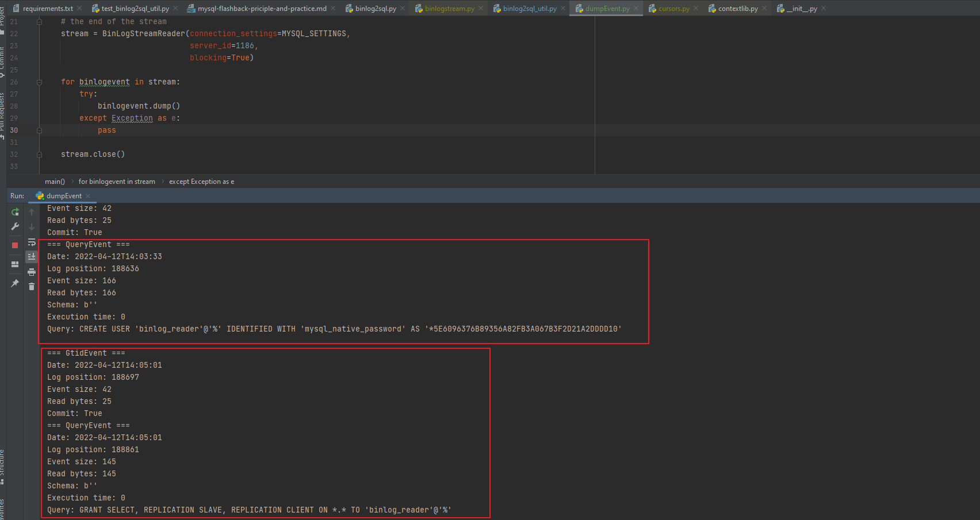
Task: Click 'pass' keyword on line 30
Action: (x=107, y=130)
